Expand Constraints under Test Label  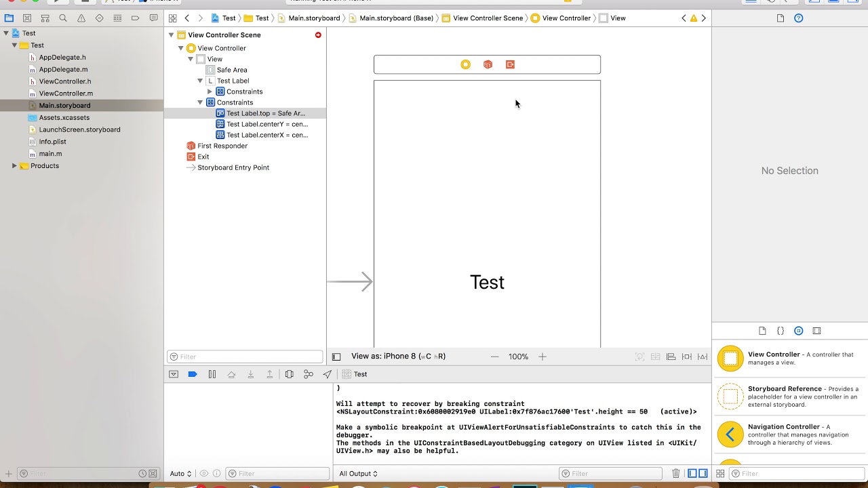[210, 91]
